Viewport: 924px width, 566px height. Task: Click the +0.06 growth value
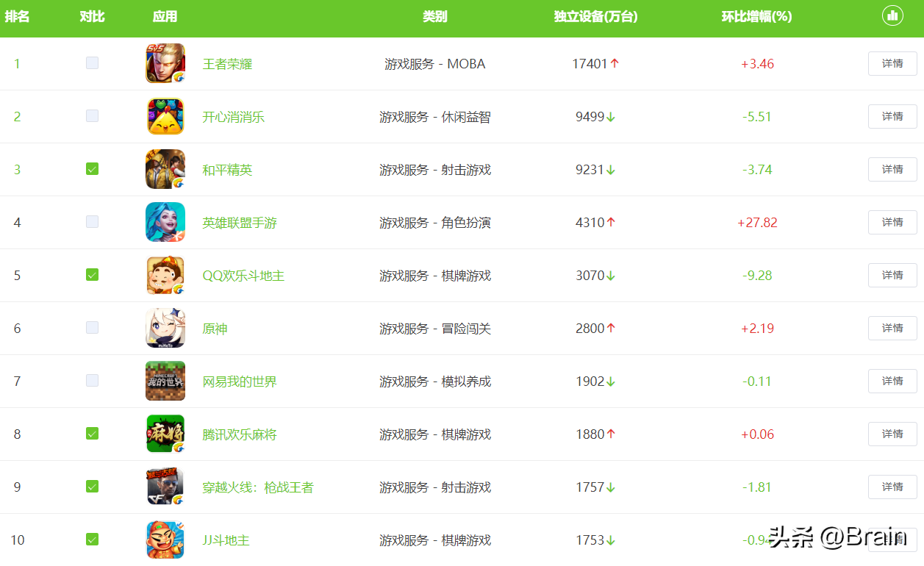point(757,434)
